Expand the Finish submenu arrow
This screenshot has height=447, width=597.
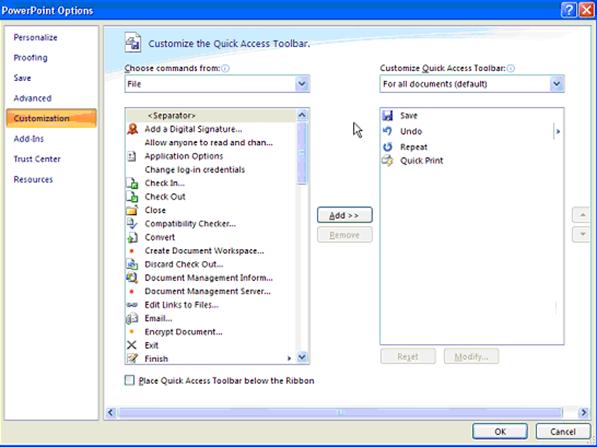(289, 358)
